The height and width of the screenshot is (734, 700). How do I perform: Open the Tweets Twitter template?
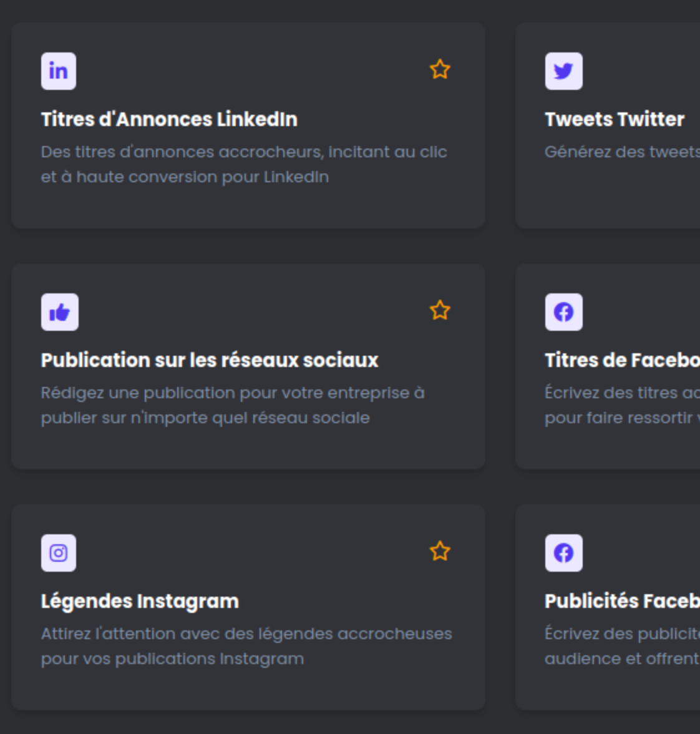click(x=615, y=119)
